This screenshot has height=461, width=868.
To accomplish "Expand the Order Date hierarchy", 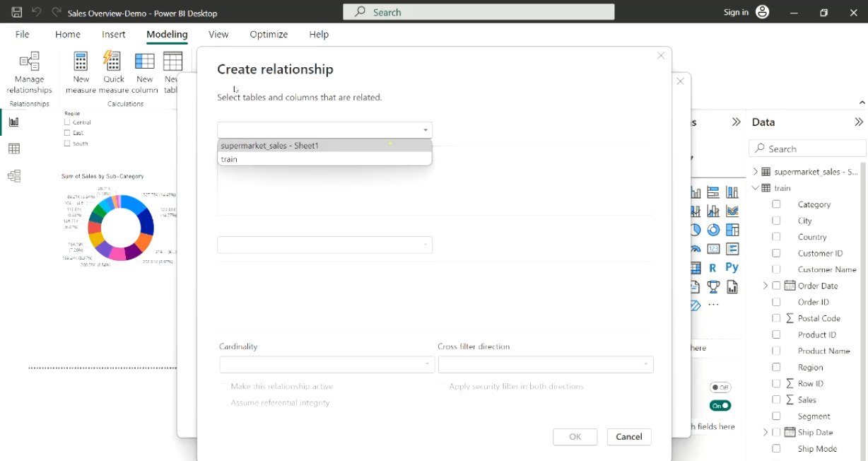I will [765, 286].
